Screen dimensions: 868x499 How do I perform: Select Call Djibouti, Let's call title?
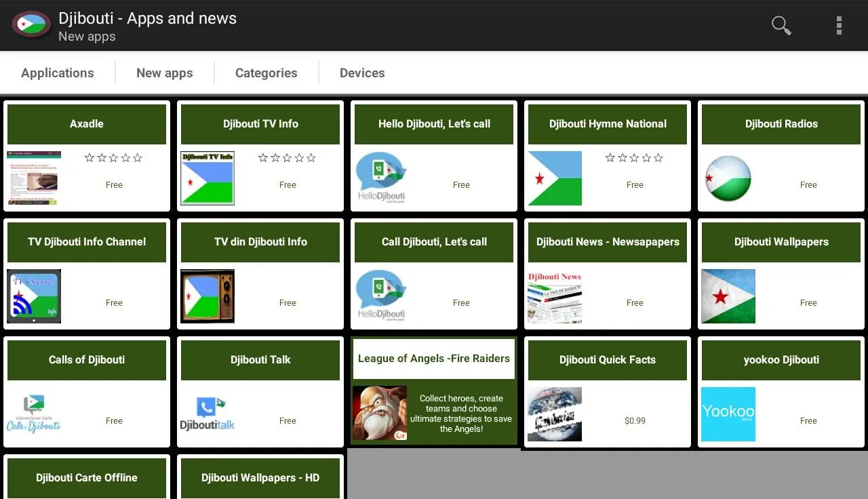click(434, 242)
